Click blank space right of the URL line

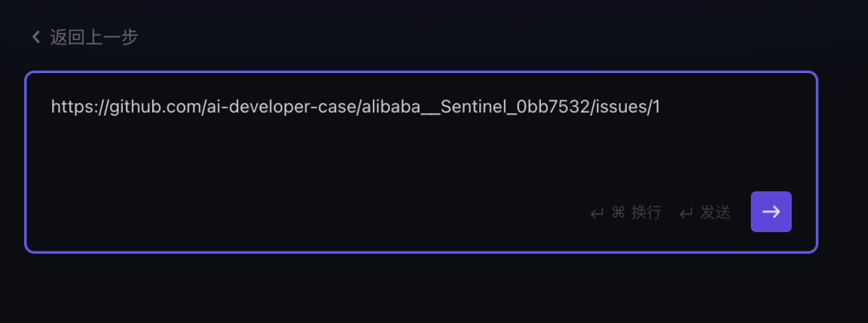(731, 107)
